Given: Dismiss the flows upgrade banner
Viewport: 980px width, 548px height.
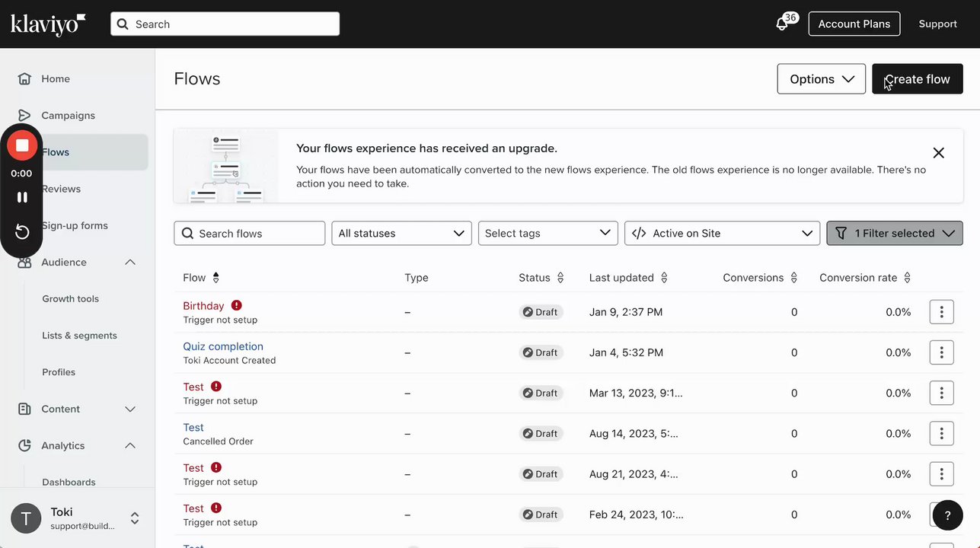Looking at the screenshot, I should (x=938, y=153).
